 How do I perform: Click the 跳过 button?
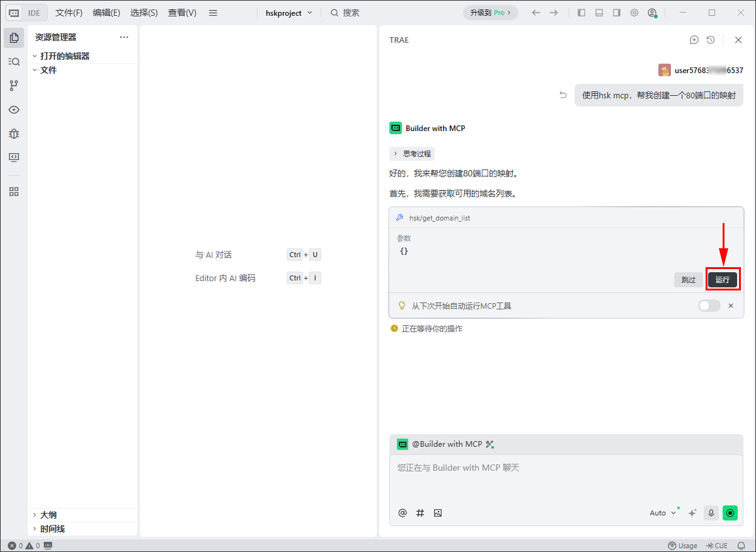pyautogui.click(x=689, y=280)
